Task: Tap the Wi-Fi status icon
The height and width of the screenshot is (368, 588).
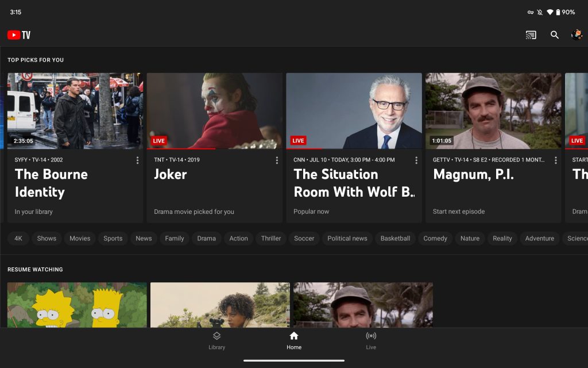Action: click(x=550, y=12)
